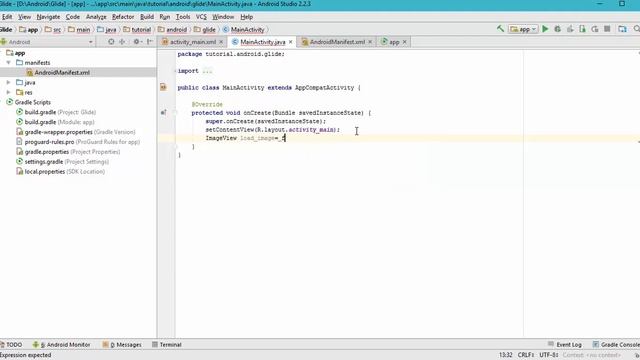Image resolution: width=640 pixels, height=360 pixels.
Task: Stop the running process square icon
Action: click(607, 29)
